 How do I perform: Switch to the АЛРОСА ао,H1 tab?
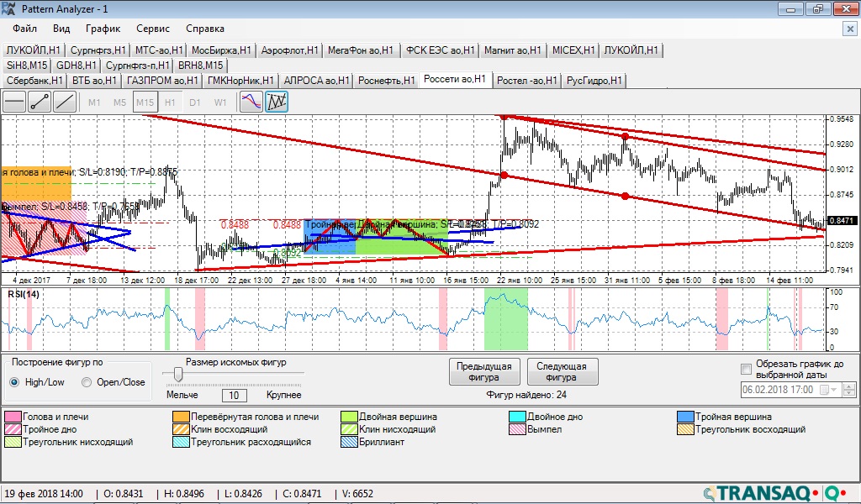pyautogui.click(x=317, y=81)
